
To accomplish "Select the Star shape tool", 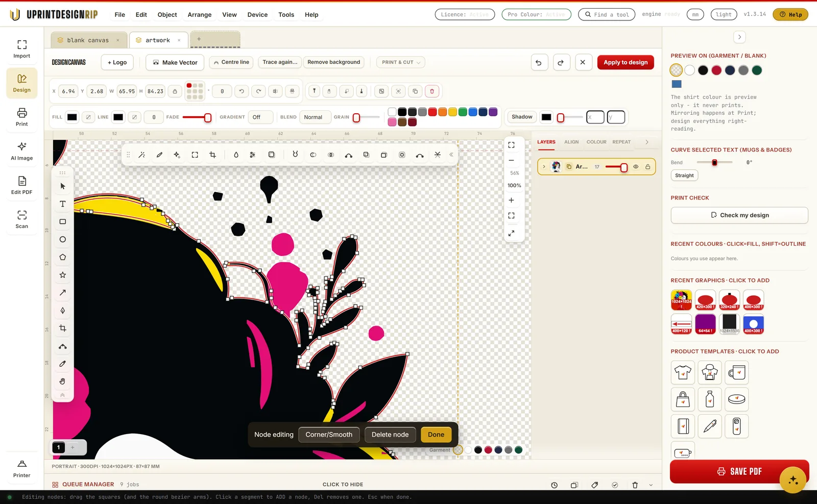I will pyautogui.click(x=63, y=275).
